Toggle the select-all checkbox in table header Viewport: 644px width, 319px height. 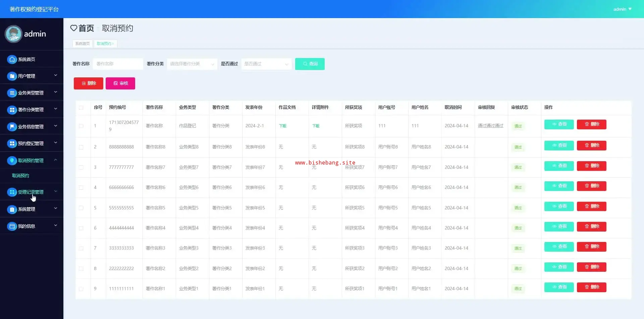point(81,108)
